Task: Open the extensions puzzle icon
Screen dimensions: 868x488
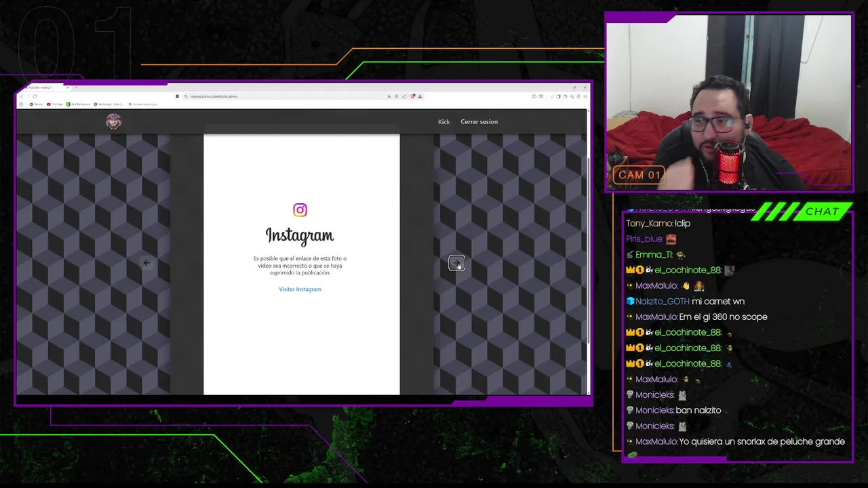Action: tap(534, 96)
